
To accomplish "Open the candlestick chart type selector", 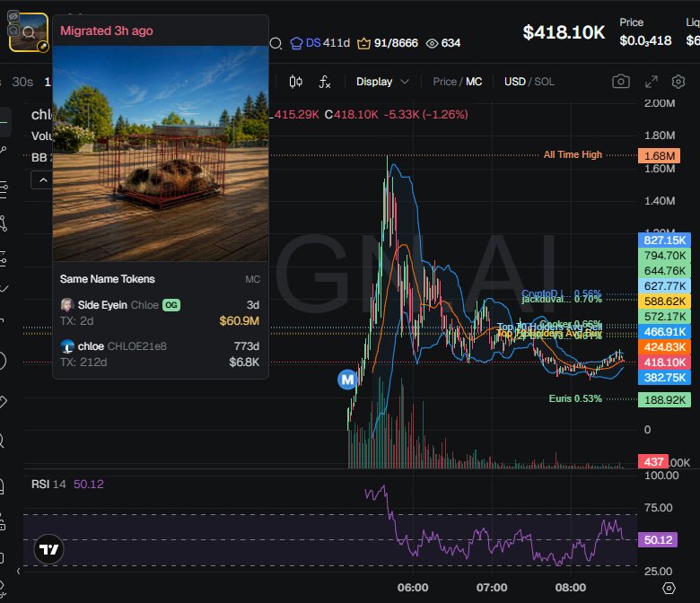I will [295, 82].
